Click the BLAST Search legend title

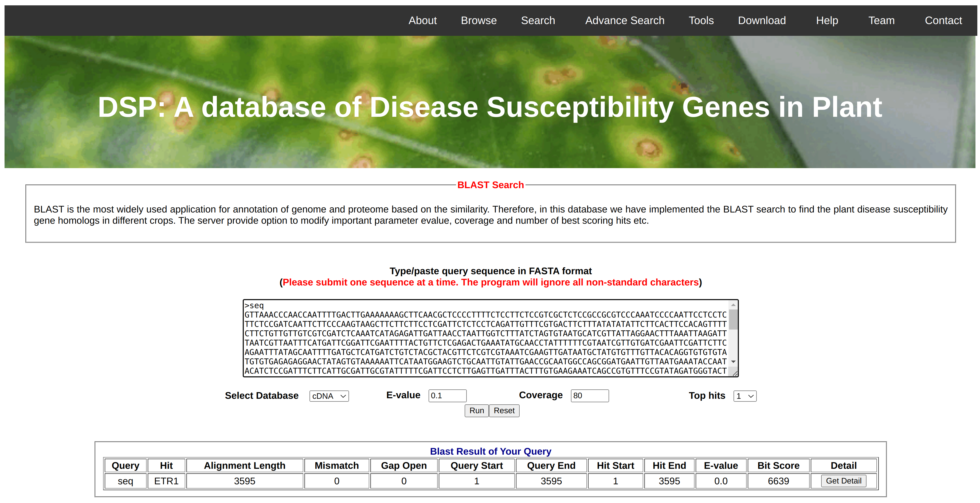pyautogui.click(x=490, y=185)
